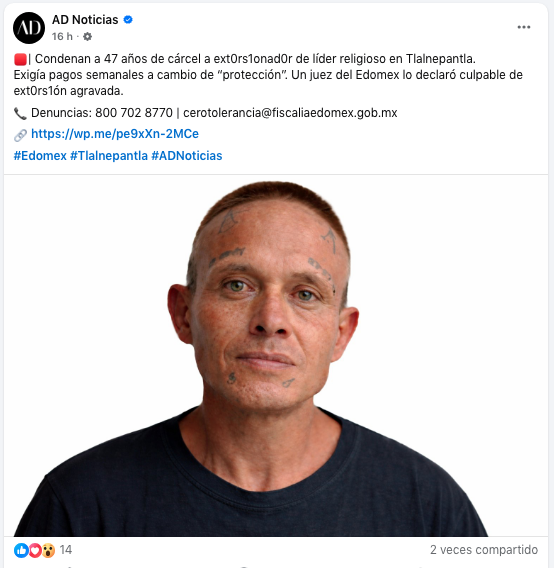View the 2 veces compartido shares
Viewport: 554px width, 568px height.
coord(484,550)
